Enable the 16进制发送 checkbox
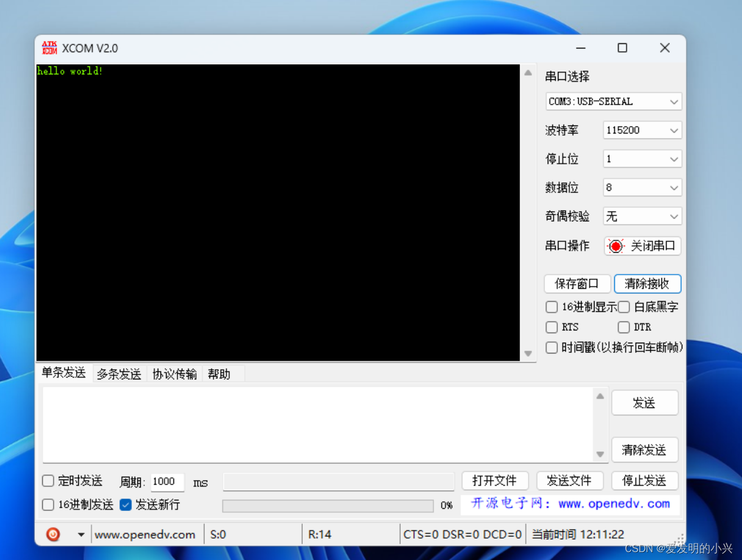 click(x=48, y=504)
